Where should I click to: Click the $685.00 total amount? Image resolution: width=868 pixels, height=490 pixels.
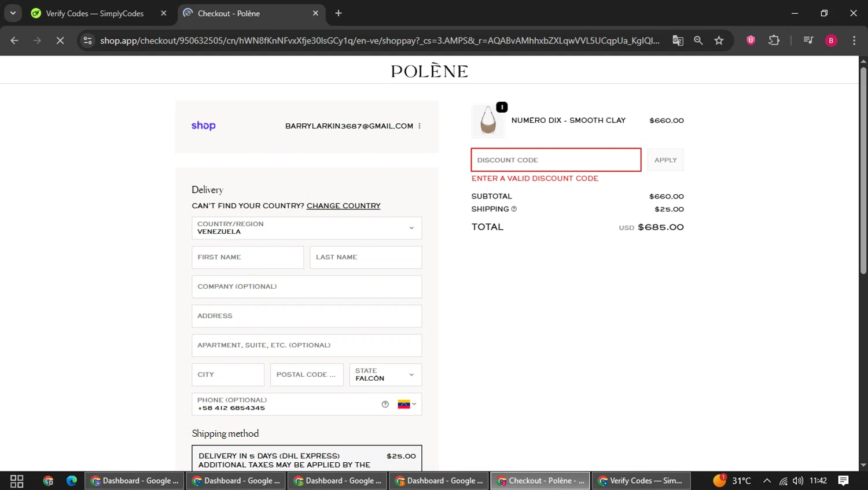tap(661, 227)
